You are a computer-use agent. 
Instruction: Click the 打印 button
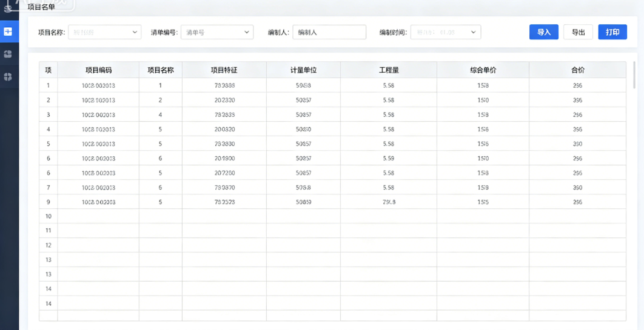(612, 32)
